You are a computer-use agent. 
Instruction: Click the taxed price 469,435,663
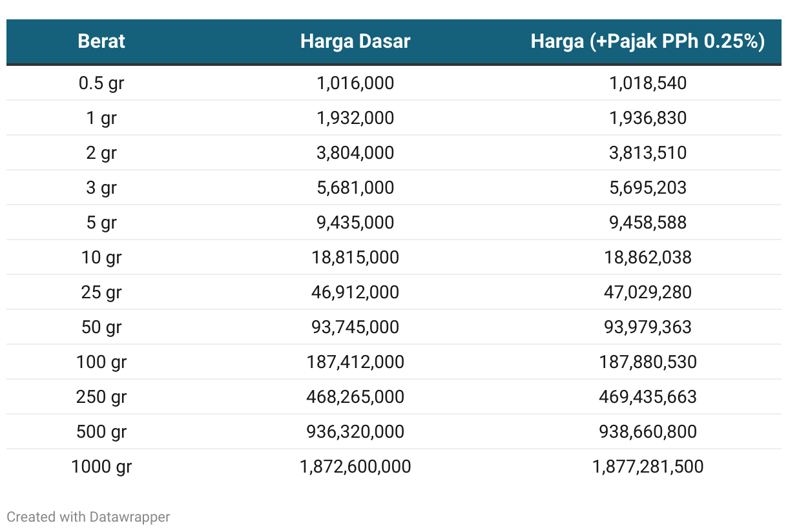[648, 397]
